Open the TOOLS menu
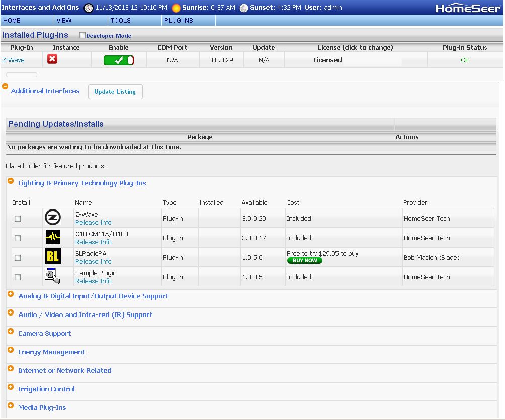The image size is (505, 420). (135, 20)
